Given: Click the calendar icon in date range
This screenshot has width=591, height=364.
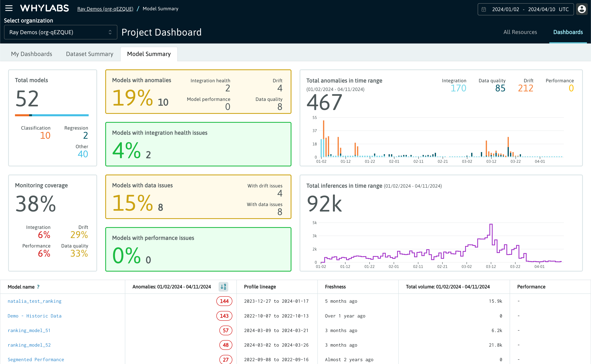Looking at the screenshot, I should 484,9.
